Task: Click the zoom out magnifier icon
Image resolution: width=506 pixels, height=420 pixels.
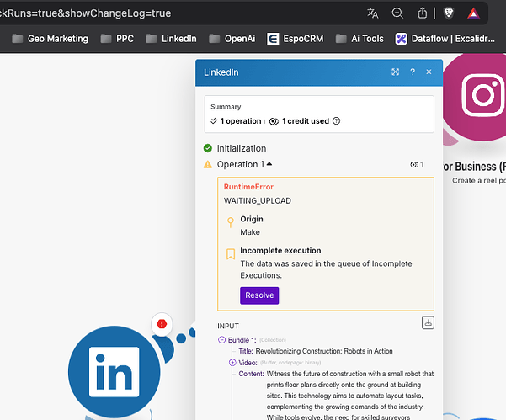Action: click(398, 13)
